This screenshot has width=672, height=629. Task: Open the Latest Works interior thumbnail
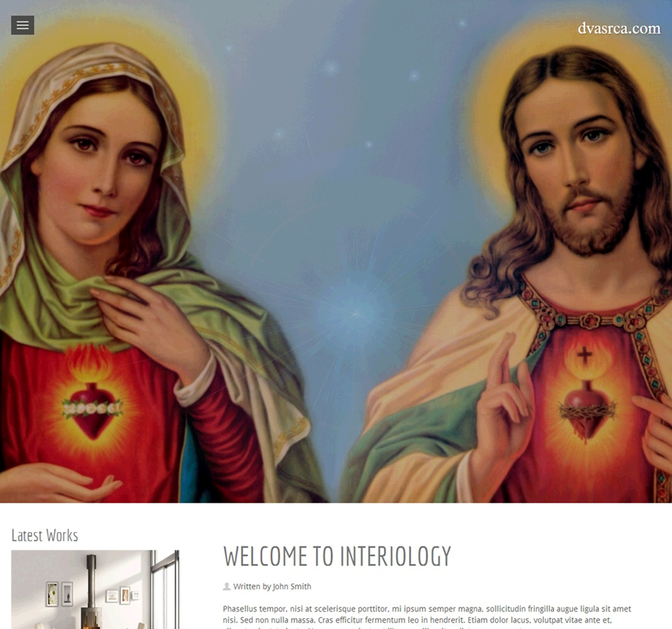[x=95, y=589]
